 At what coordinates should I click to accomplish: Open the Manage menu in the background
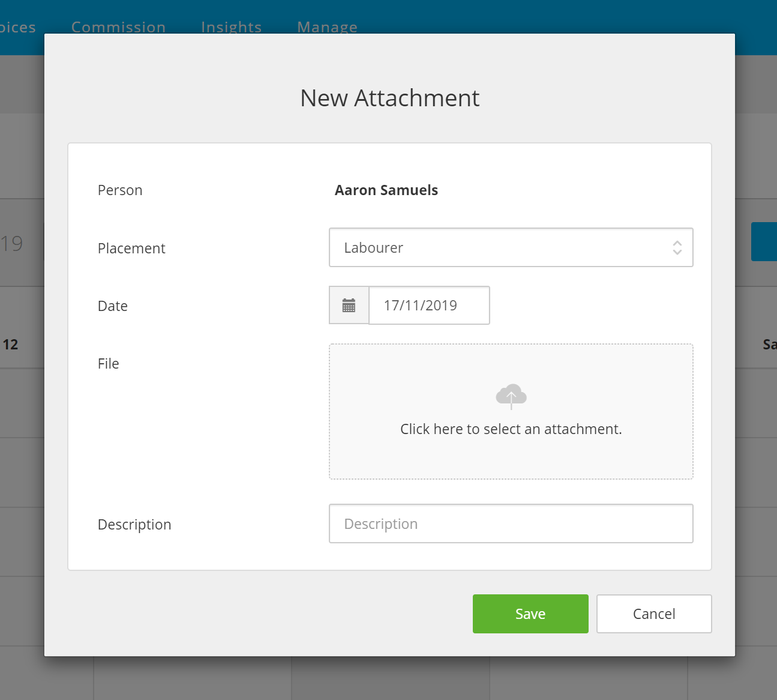tap(328, 27)
